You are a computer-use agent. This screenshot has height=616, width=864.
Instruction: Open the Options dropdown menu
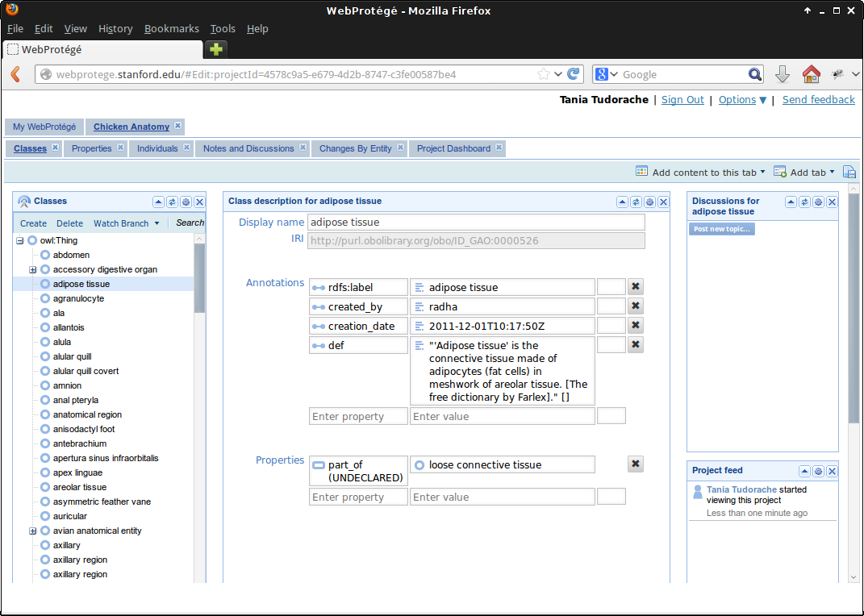pyautogui.click(x=742, y=100)
